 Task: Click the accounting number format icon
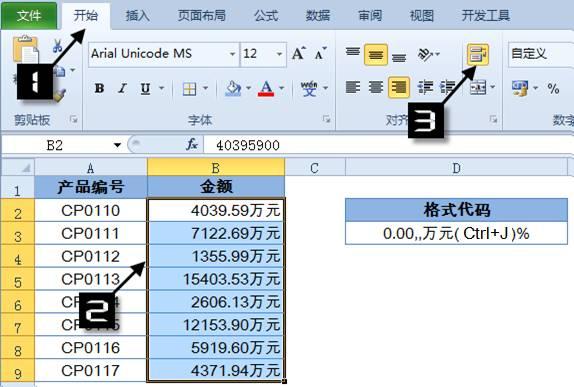(x=520, y=88)
